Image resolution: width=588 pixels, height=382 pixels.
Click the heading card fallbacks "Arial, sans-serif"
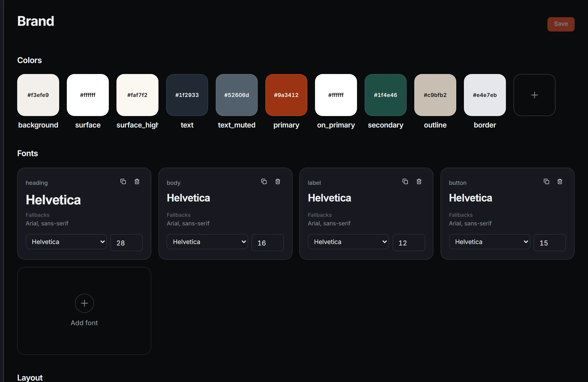[47, 223]
